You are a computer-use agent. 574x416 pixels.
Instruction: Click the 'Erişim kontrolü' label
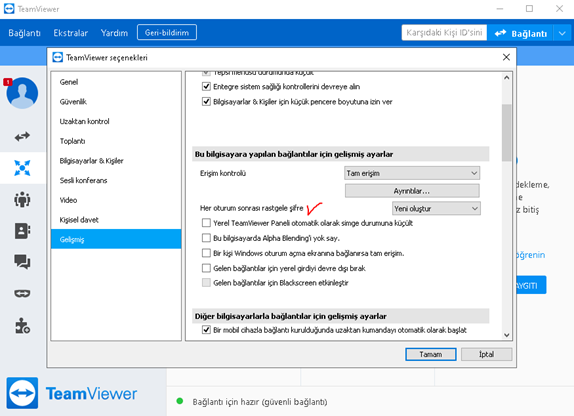pos(223,173)
